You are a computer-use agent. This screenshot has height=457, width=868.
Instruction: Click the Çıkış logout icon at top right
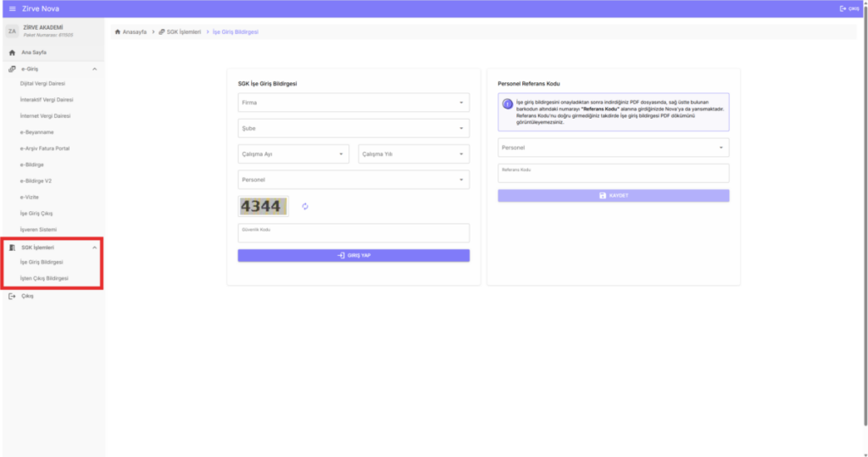(x=843, y=8)
